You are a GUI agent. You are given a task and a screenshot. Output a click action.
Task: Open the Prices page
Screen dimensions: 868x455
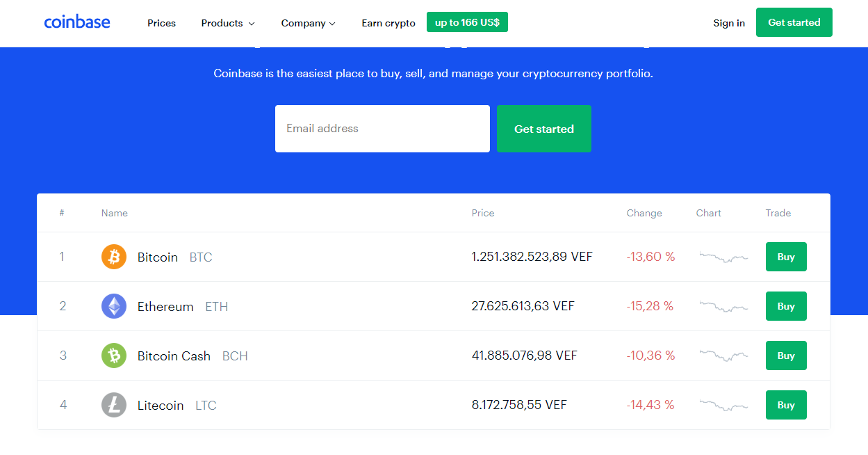point(161,23)
